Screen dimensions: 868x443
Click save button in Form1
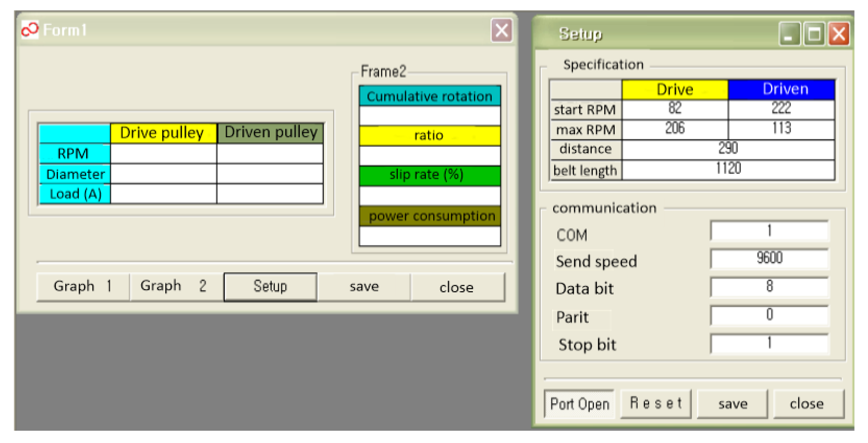(364, 287)
